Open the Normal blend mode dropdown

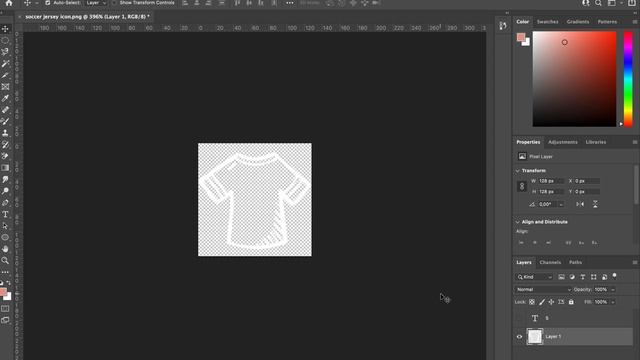543,289
